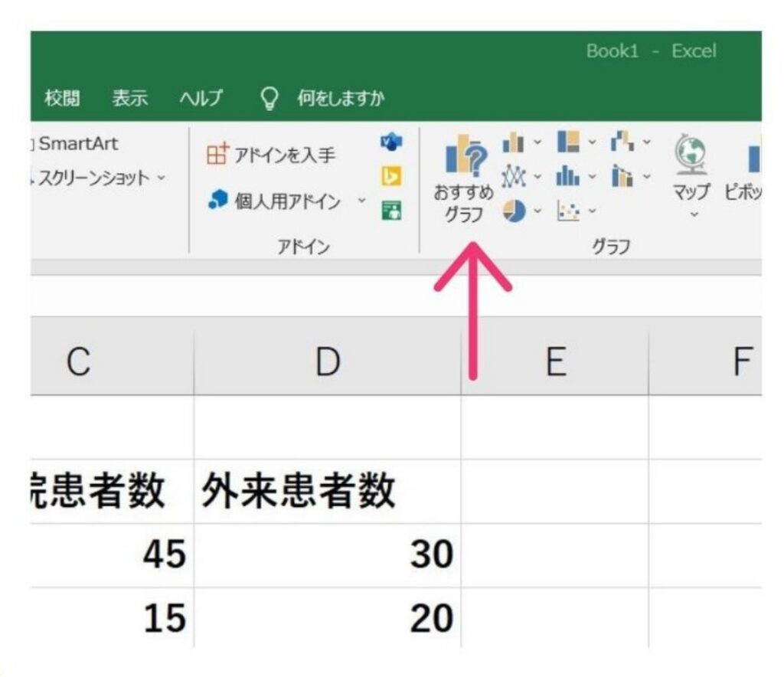
Task: Click the People Graph add-in icon
Action: [391, 210]
